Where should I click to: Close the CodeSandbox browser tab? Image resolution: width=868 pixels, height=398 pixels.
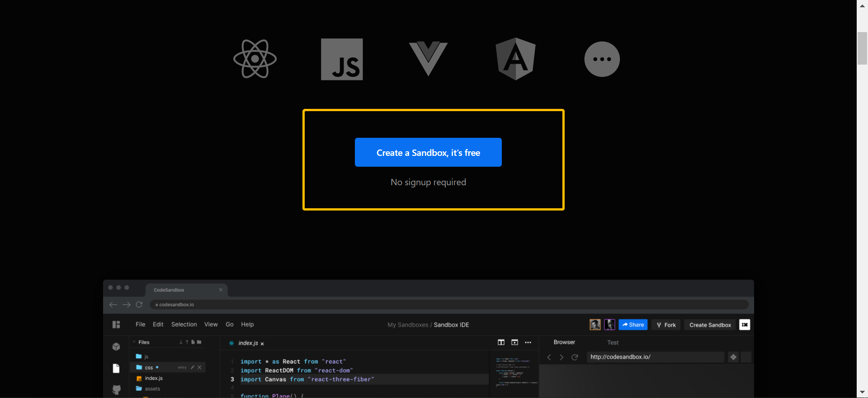221,290
